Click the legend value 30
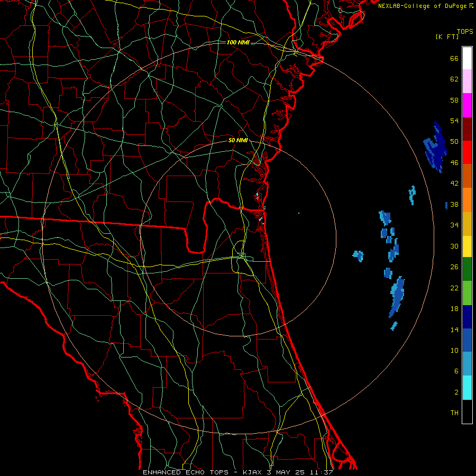The width and height of the screenshot is (476, 476). click(x=454, y=246)
